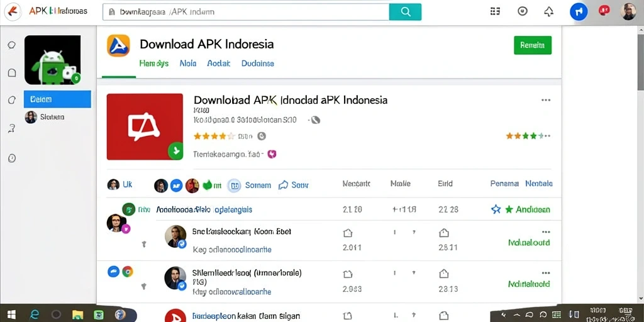
Task: Click the blue round icon in header
Action: click(579, 12)
